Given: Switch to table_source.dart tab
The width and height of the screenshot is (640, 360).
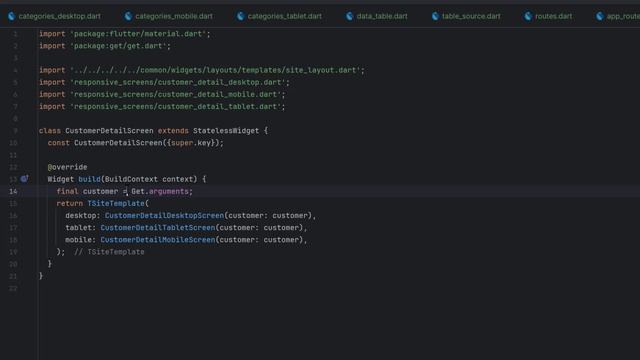Looking at the screenshot, I should 466,16.
